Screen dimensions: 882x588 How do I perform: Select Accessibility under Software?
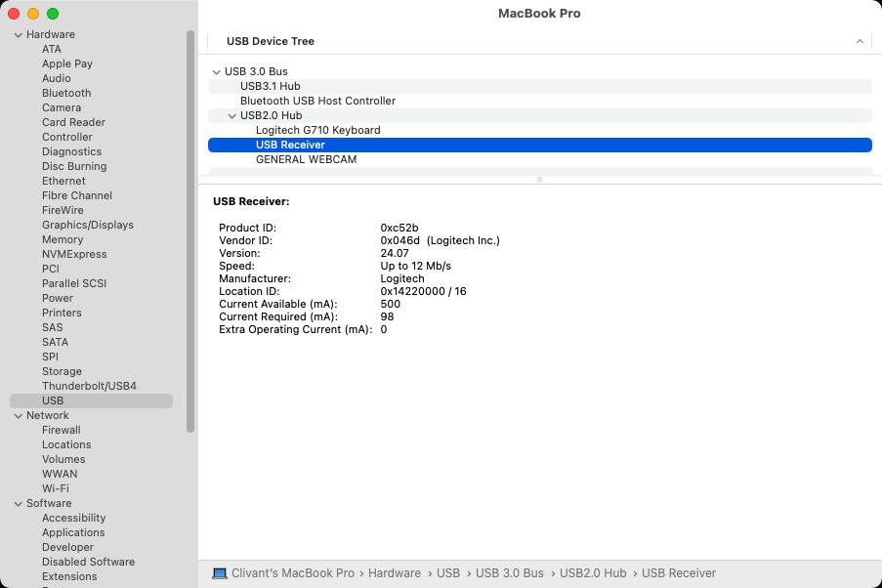point(73,518)
